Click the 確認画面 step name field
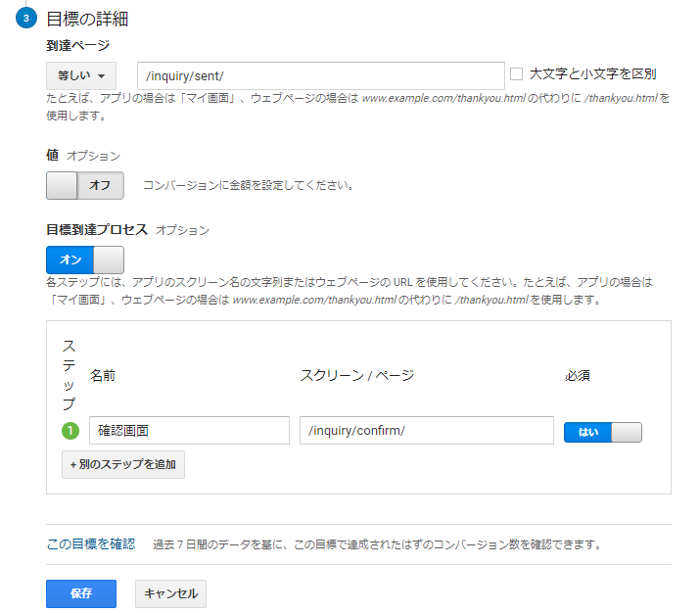Image resolution: width=700 pixels, height=613 pixels. [x=189, y=431]
